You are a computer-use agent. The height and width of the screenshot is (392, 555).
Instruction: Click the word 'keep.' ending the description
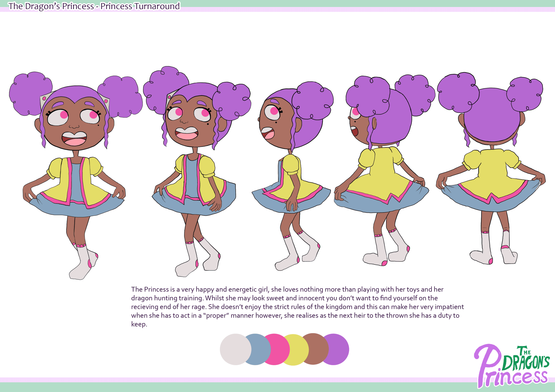tap(139, 324)
